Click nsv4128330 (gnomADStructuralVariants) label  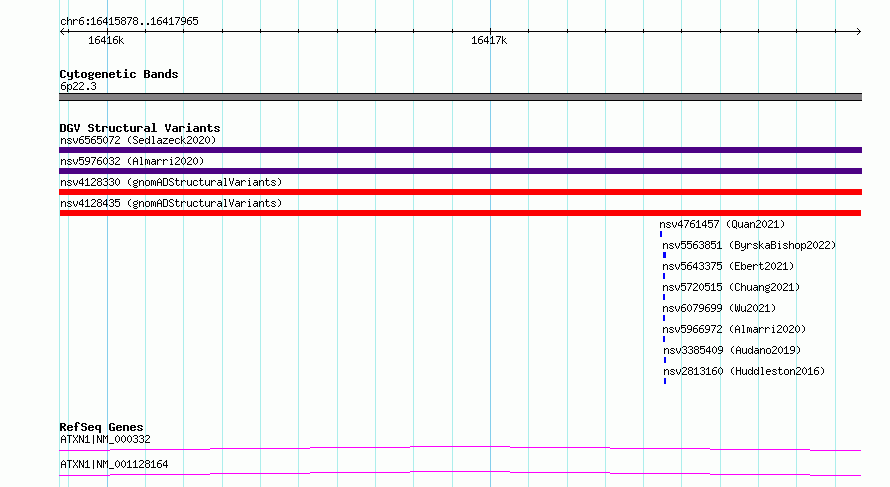171,182
